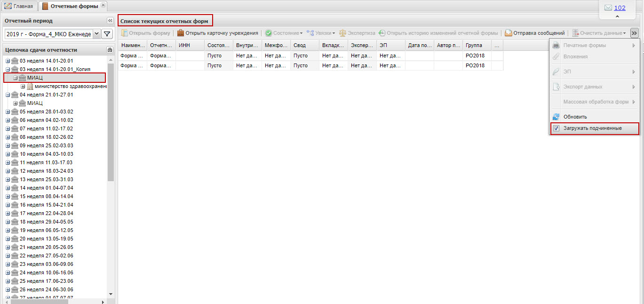Collapse 04 неделя 21.01-27.01 node
644x304 pixels.
tap(7, 95)
